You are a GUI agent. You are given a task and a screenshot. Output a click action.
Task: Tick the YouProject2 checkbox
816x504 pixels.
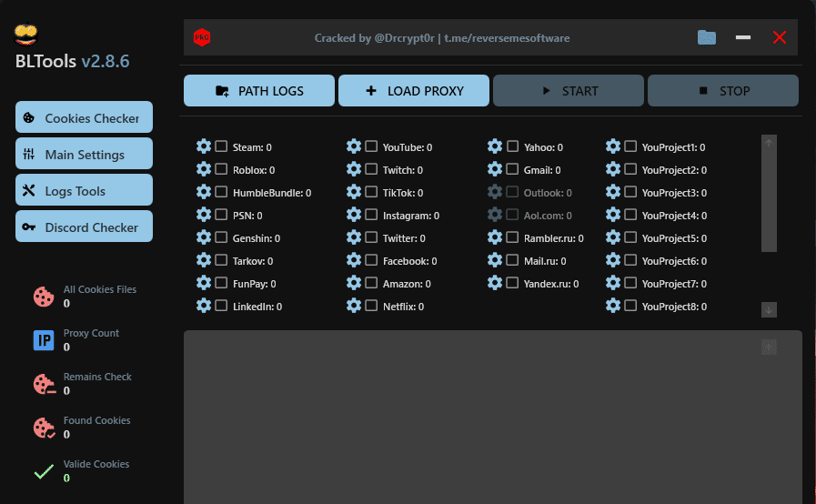[x=630, y=169]
